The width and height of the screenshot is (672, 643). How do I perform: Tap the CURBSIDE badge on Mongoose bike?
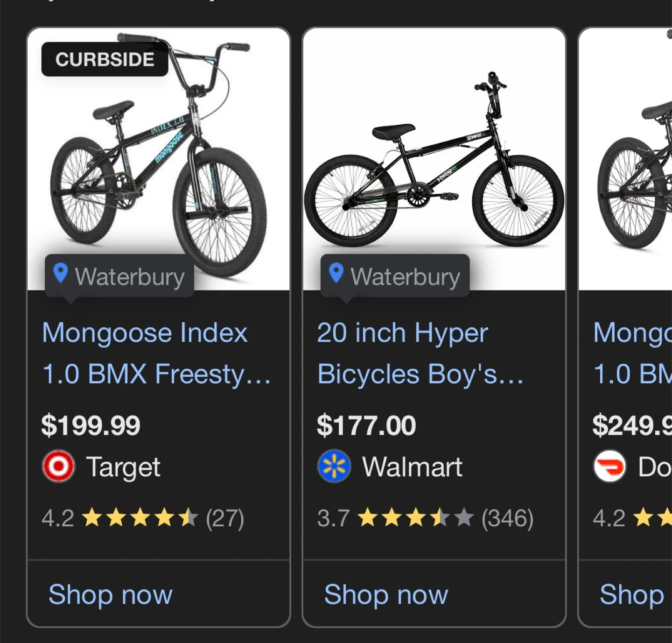point(105,59)
